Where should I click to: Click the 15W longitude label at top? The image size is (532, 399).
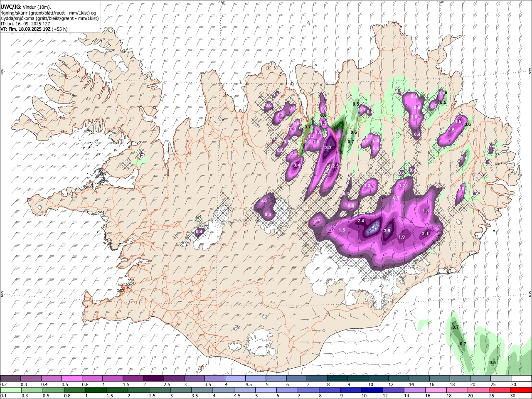click(x=440, y=2)
